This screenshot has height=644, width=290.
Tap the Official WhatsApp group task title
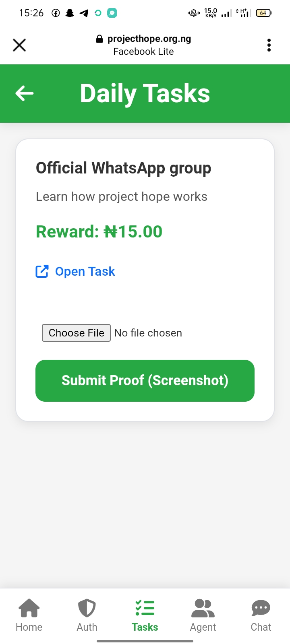pyautogui.click(x=124, y=168)
